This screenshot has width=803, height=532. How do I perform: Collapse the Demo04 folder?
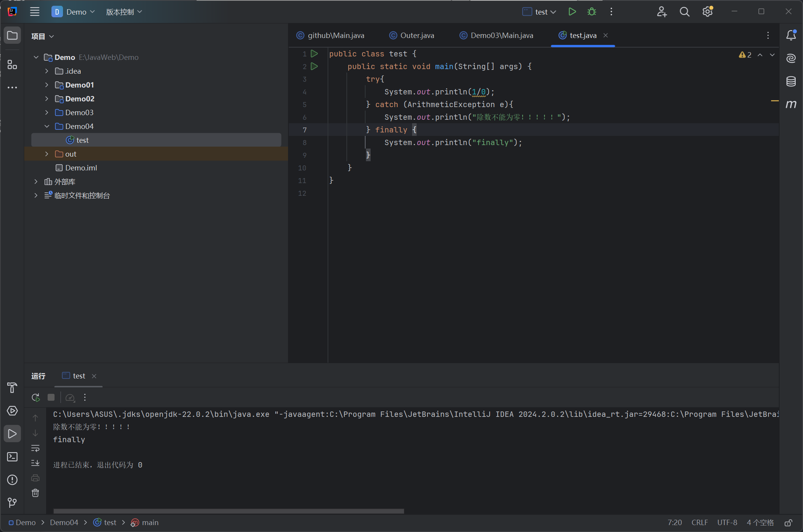[x=47, y=126]
